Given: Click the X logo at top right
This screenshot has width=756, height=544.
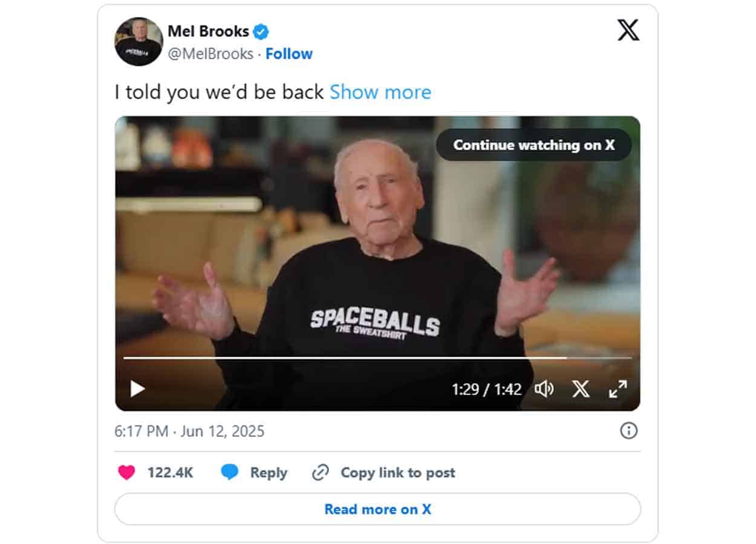Looking at the screenshot, I should (x=628, y=30).
